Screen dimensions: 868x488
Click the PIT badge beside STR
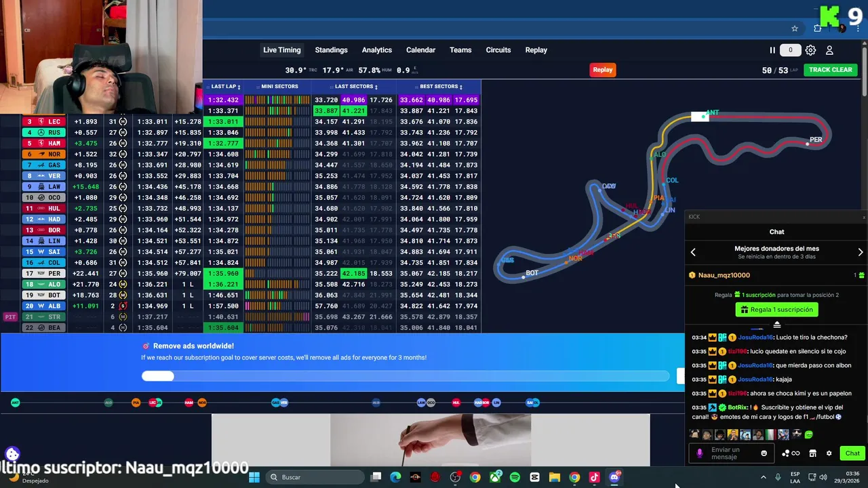coord(10,317)
